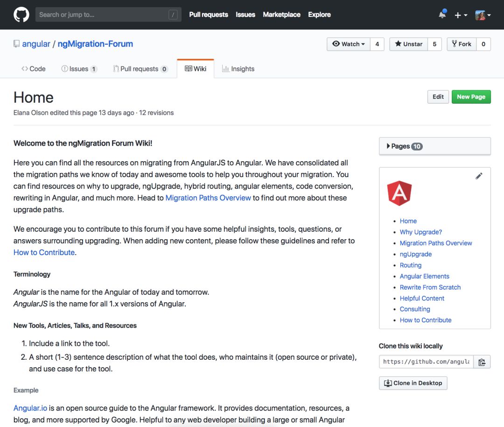This screenshot has height=427, width=504.
Task: Open the plus create-new dropdown
Action: pyautogui.click(x=461, y=15)
